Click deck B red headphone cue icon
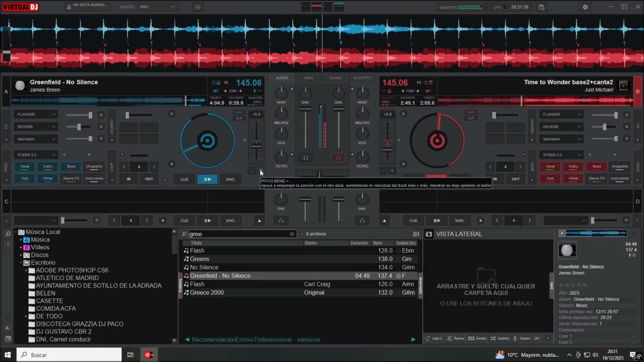Viewport: 644px width, 362px height. point(338,158)
